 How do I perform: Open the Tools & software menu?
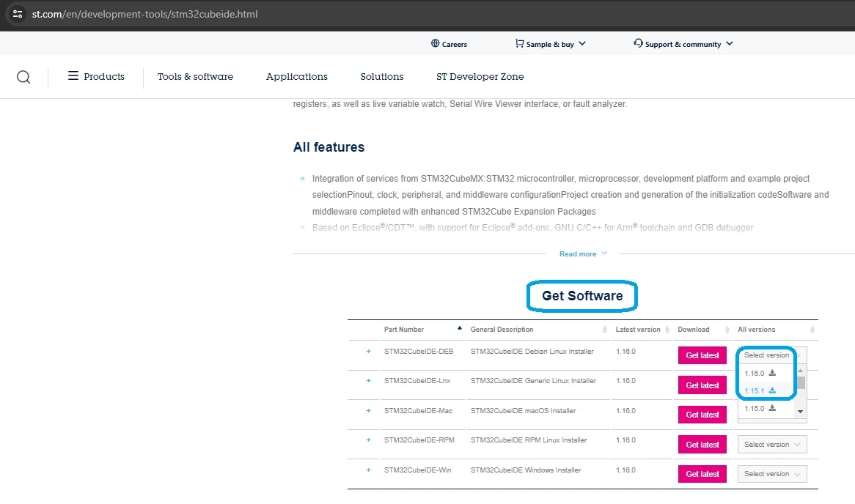pos(195,77)
